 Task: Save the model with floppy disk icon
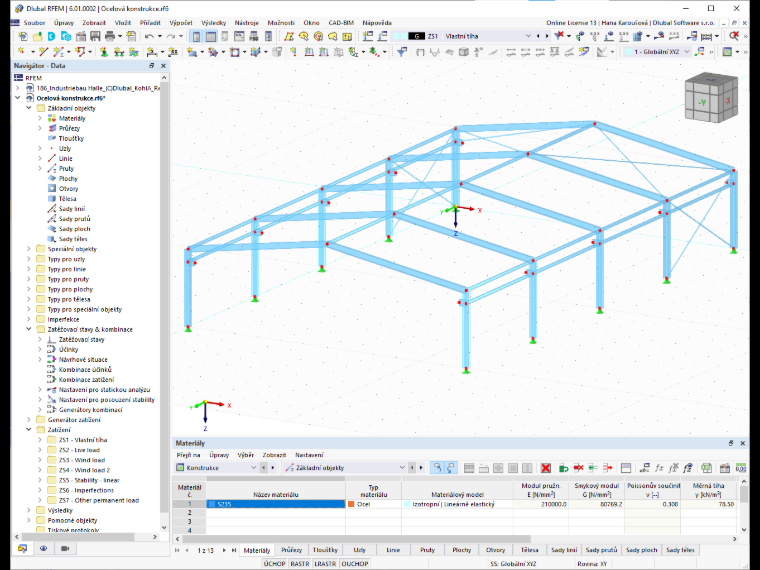pyautogui.click(x=95, y=36)
